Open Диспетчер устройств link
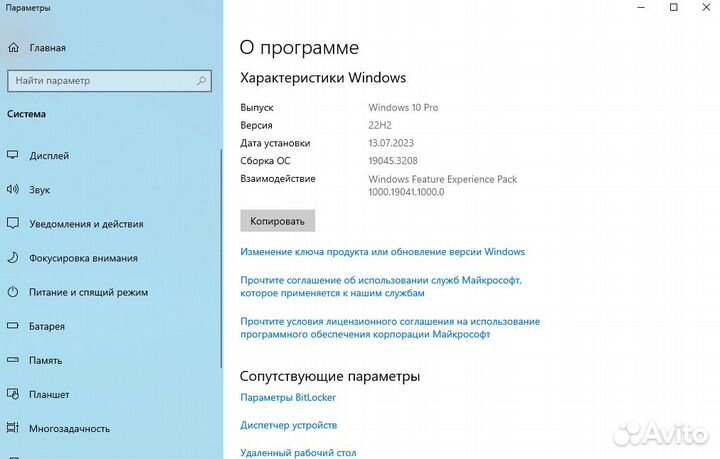Viewport: 720px width, 459px height. click(x=288, y=425)
